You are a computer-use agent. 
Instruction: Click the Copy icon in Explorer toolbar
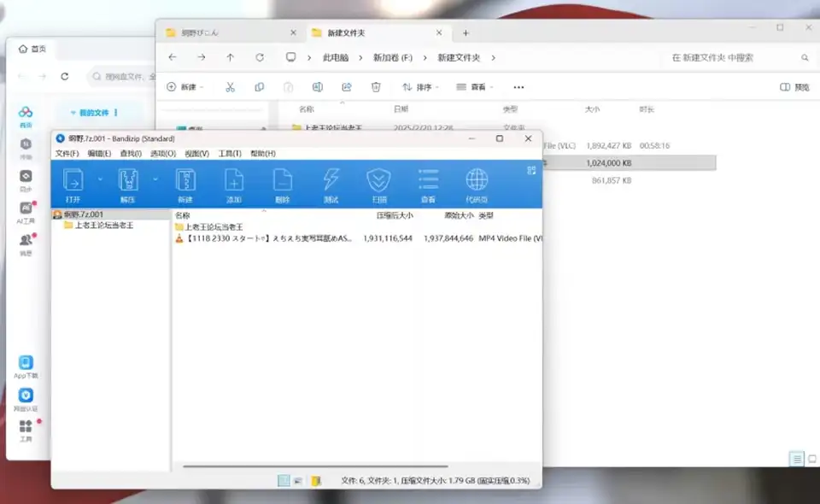coord(260,87)
